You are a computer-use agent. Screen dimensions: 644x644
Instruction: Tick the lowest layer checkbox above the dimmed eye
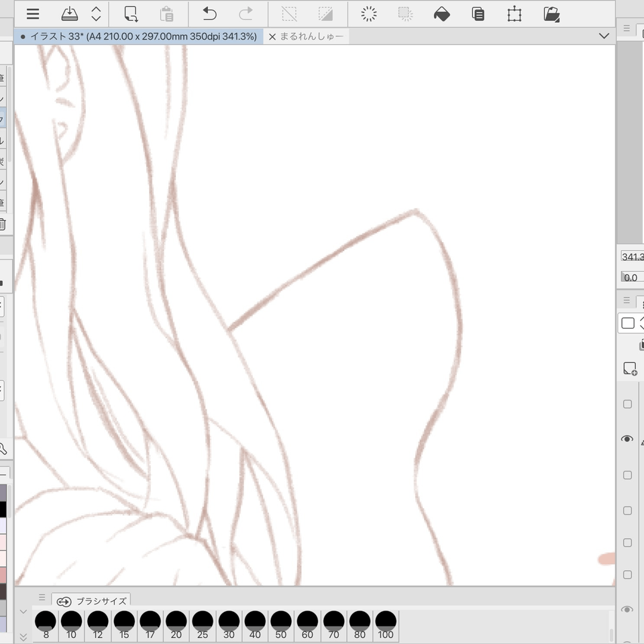[627, 575]
